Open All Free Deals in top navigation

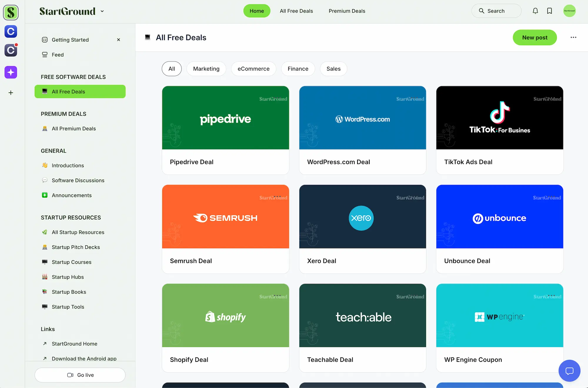click(296, 11)
